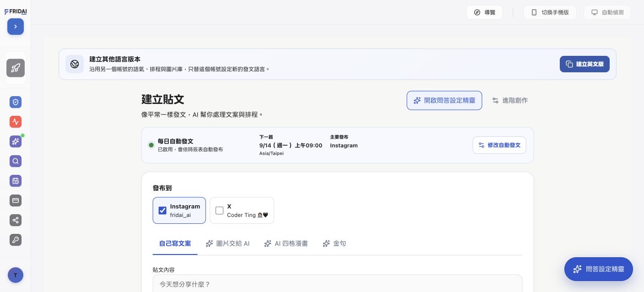This screenshot has width=644, height=292.
Task: Click the 發布到 label
Action: 162,188
